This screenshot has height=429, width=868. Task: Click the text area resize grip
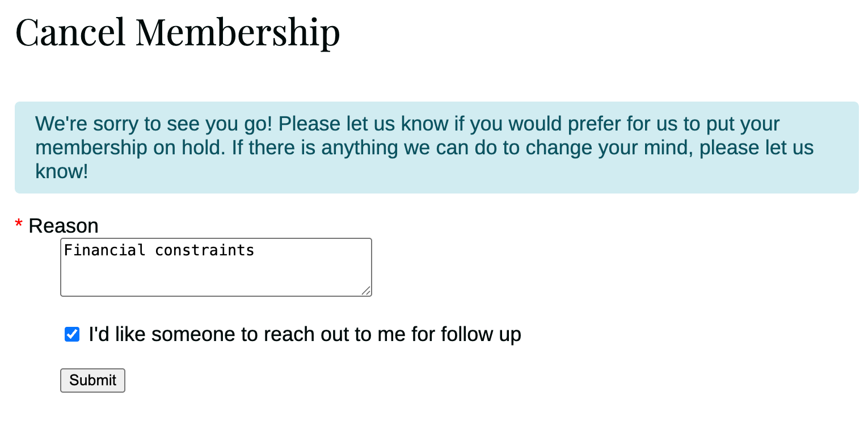[366, 291]
